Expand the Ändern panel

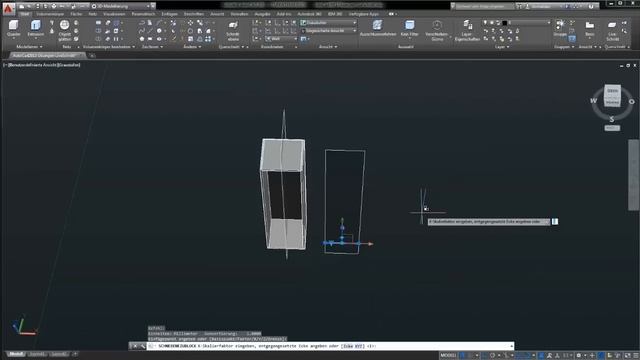click(192, 47)
